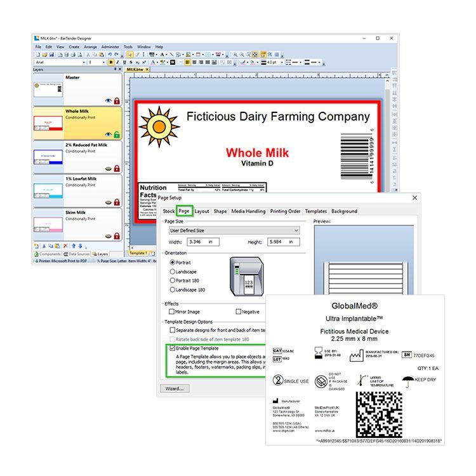Viewport: 476px width, 476px height.
Task: Unlock the 2% Reduced Fat Milk layer
Action: click(117, 168)
